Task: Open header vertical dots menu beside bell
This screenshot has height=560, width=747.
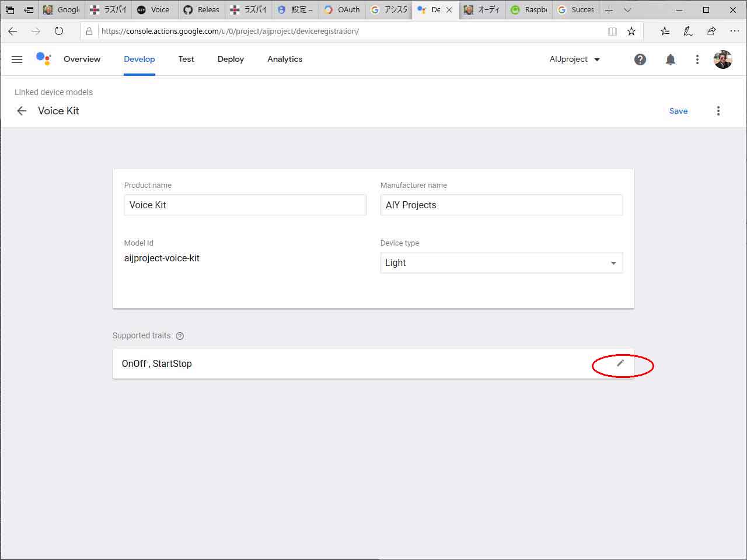Action: [x=697, y=60]
